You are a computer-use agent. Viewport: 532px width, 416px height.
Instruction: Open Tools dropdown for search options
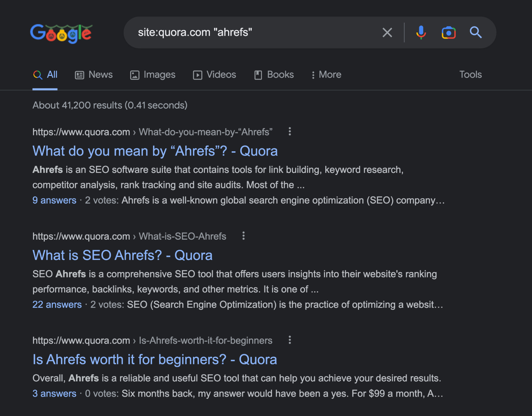coord(471,74)
